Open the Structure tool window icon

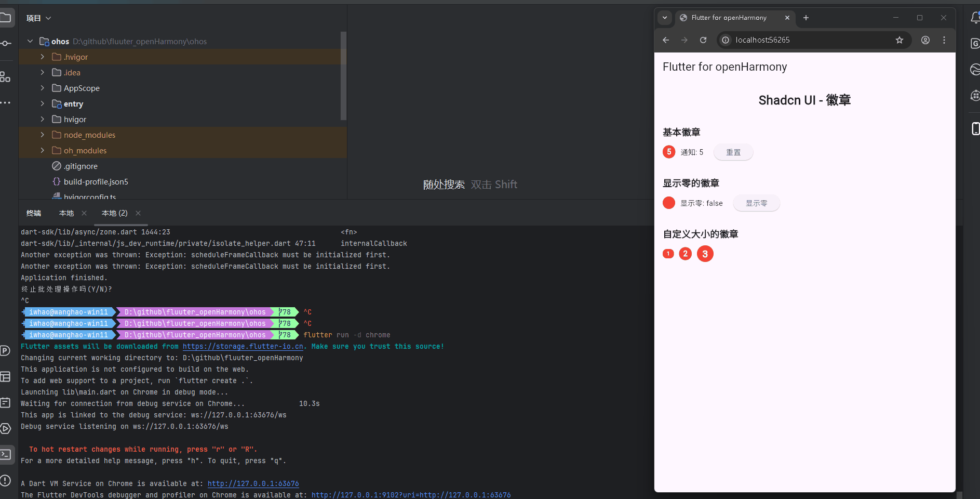5,77
